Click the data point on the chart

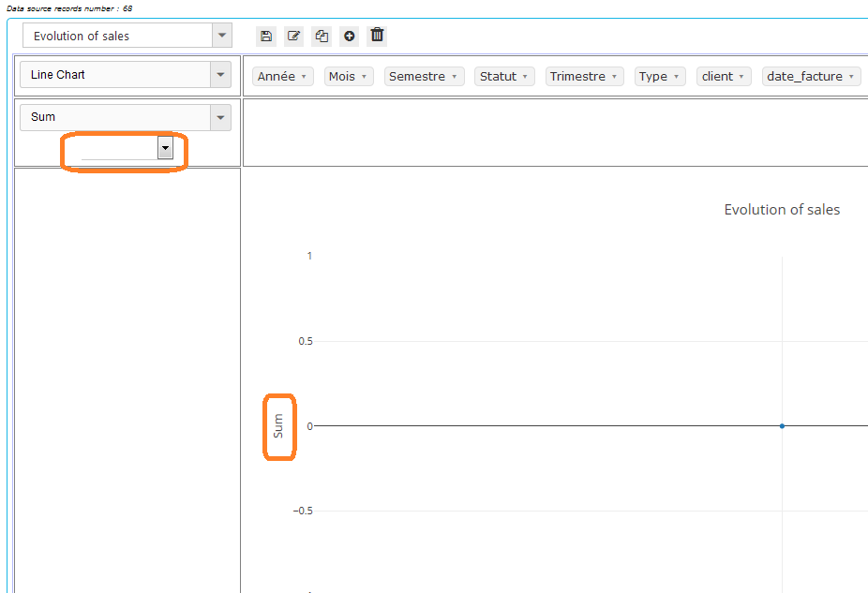click(782, 425)
